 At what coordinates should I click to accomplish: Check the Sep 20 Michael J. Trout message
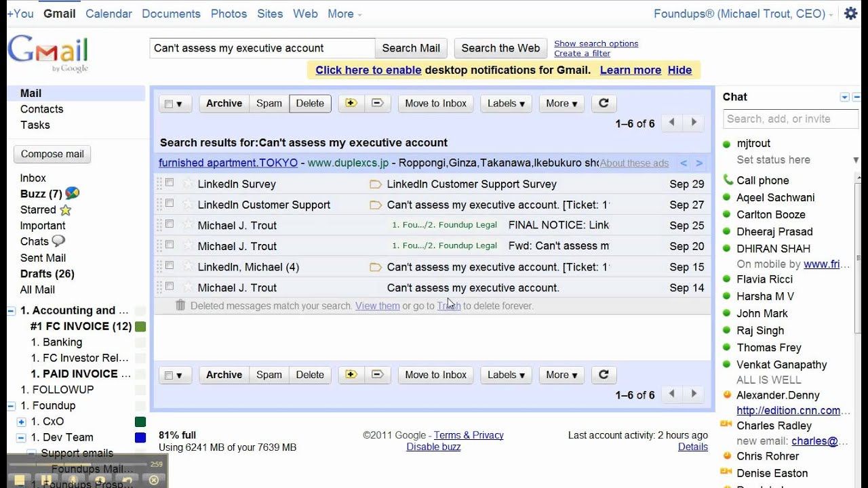(x=170, y=245)
